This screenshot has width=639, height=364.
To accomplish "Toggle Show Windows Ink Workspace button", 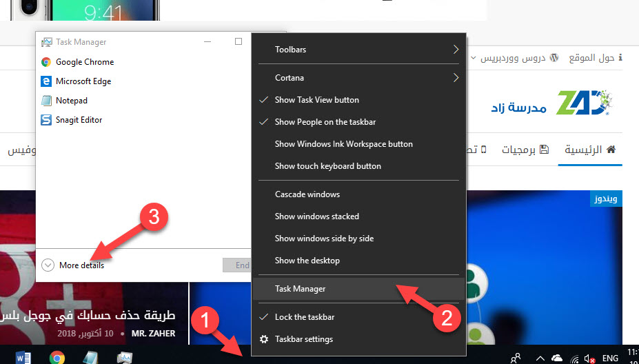I will 358,144.
